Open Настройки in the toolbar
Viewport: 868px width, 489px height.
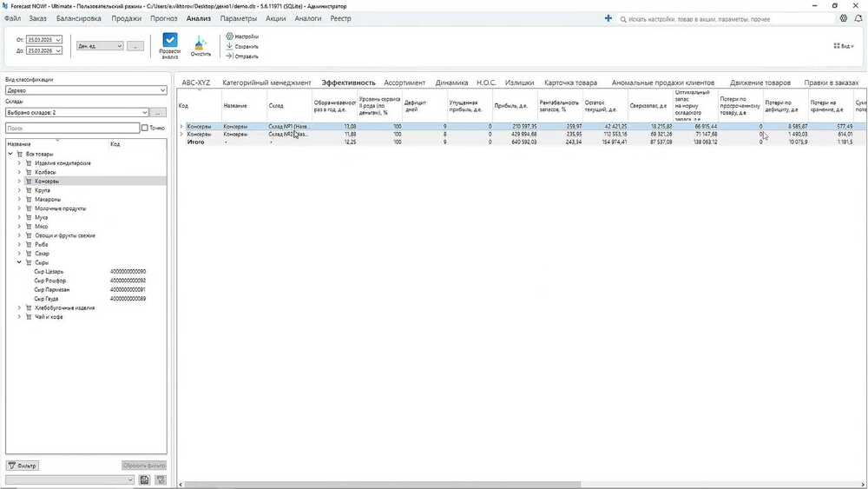click(x=242, y=36)
